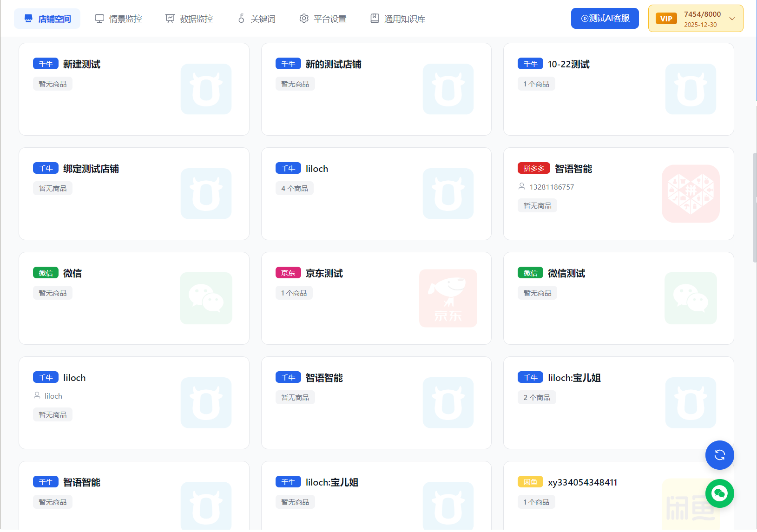Open 平台设置 settings tab

323,19
